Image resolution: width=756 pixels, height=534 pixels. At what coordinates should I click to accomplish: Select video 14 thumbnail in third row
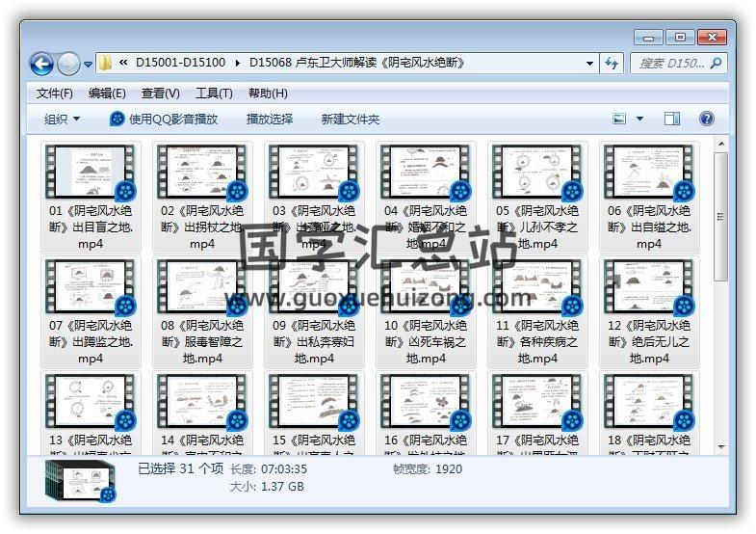202,402
